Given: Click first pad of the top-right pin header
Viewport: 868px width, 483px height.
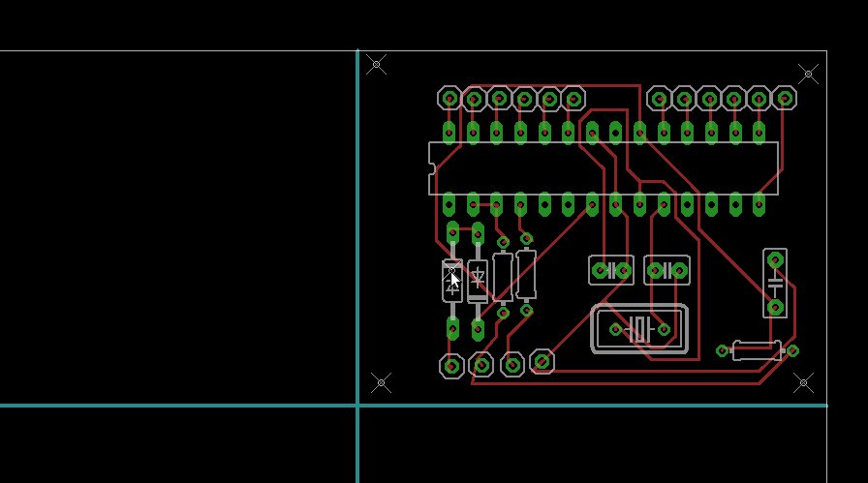Looking at the screenshot, I should click(660, 98).
